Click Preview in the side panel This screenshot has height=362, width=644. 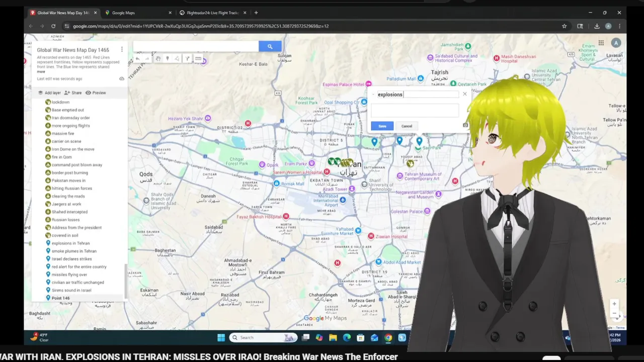[x=96, y=93]
